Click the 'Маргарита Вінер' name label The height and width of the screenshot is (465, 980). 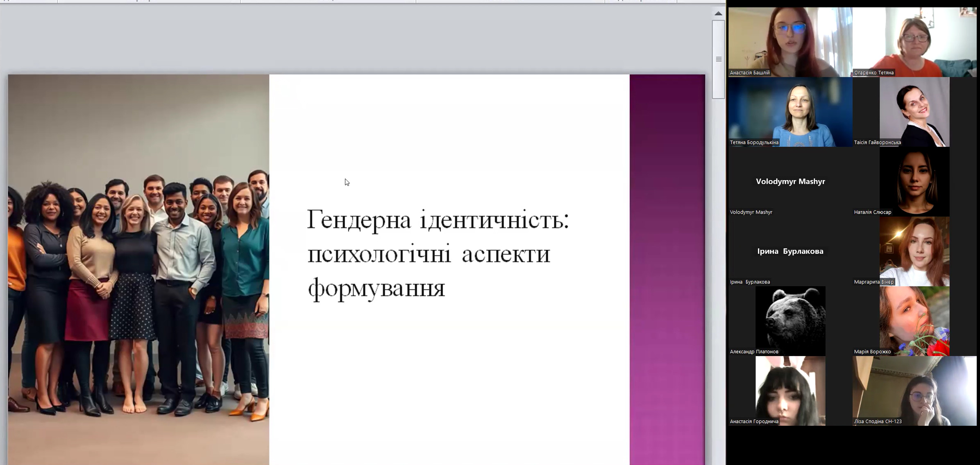click(873, 282)
